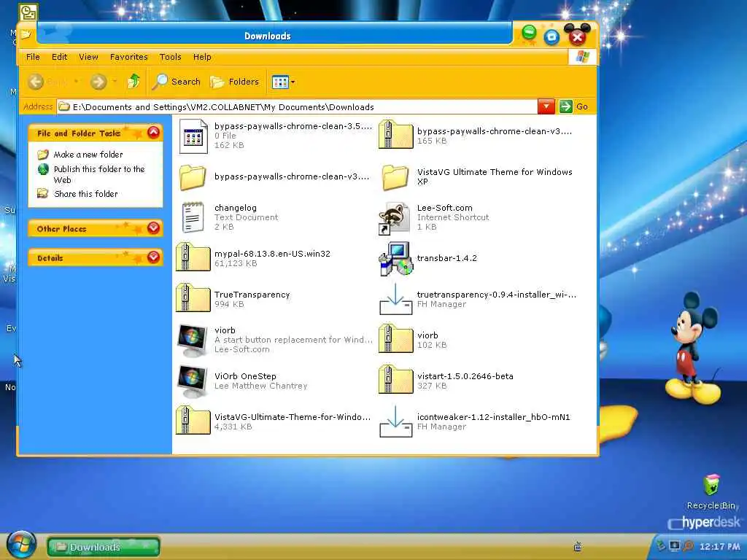Select vistart-1.5.0.2646-beta zip icon
Image resolution: width=747 pixels, height=560 pixels.
pos(395,380)
